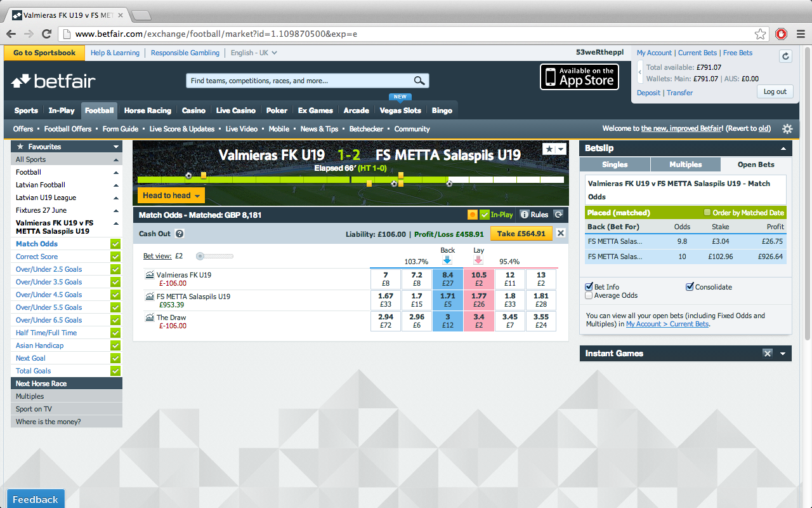Open the chart icon for The Draw
The width and height of the screenshot is (812, 508).
click(150, 317)
